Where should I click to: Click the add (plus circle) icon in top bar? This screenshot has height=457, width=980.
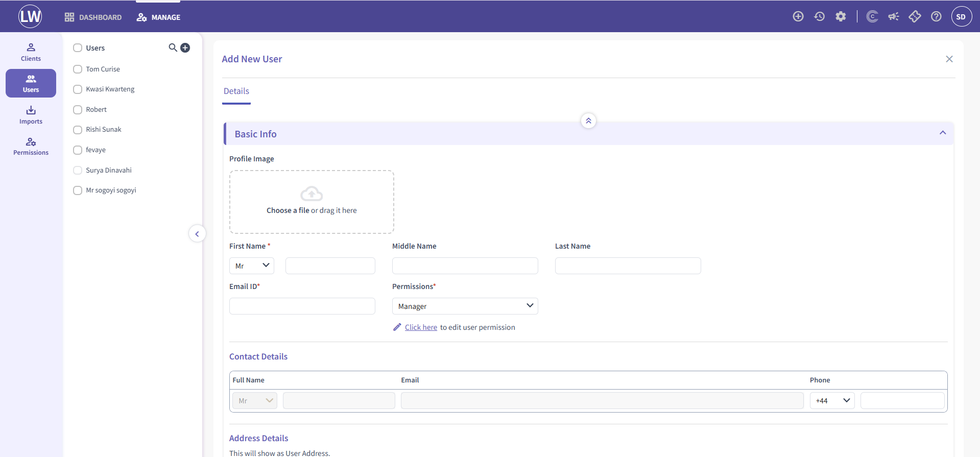[x=798, y=16]
